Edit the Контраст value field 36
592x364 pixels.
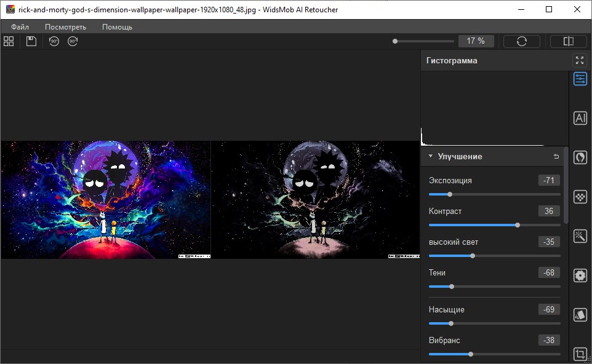click(x=549, y=212)
